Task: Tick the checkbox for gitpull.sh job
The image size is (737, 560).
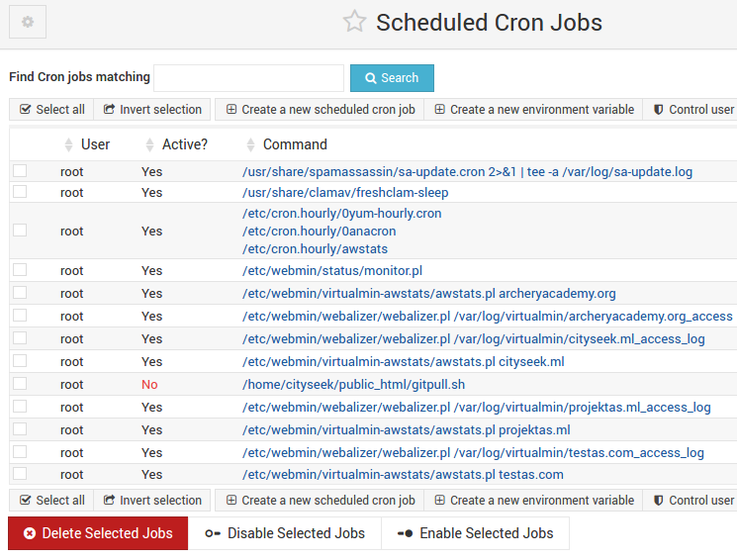Action: click(20, 384)
